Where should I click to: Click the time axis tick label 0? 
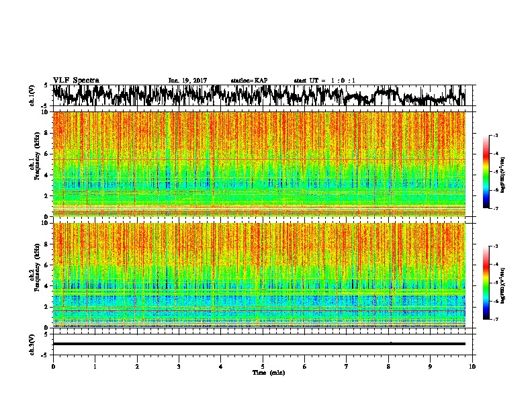[53, 367]
